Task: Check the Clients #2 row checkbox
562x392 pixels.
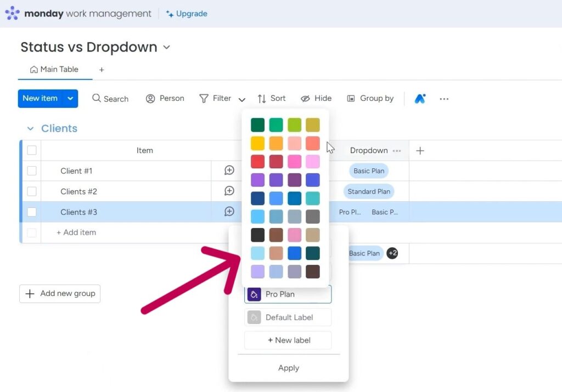Action: (31, 191)
